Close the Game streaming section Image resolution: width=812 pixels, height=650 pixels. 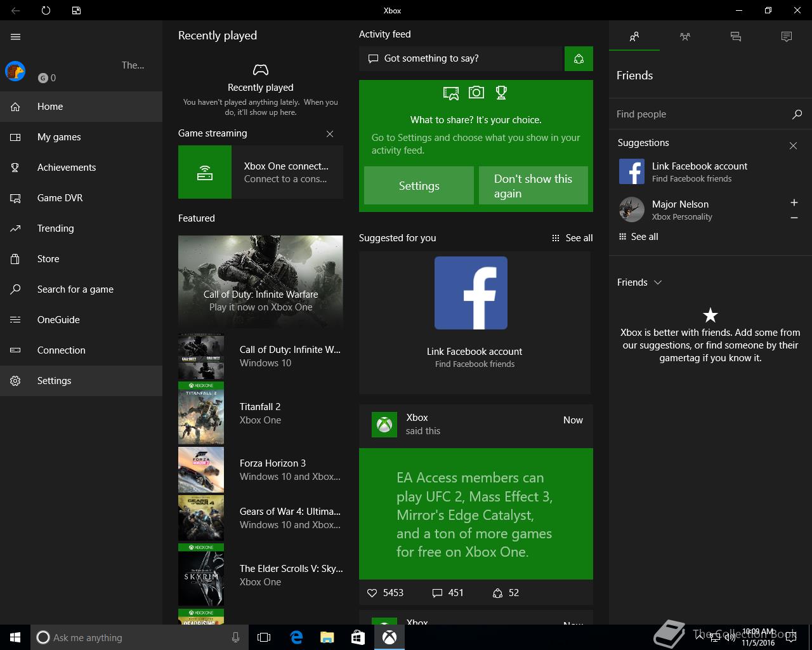click(330, 134)
